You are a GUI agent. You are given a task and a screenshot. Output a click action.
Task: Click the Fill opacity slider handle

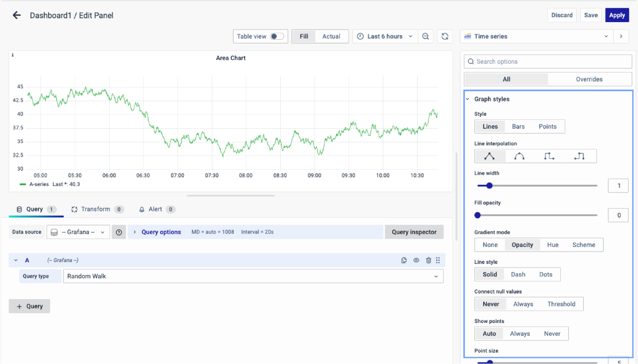[x=477, y=215]
